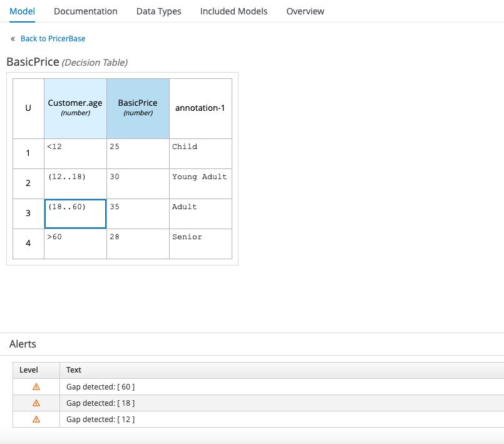504x444 pixels.
Task: Click the price cell with 28
Action: tap(138, 244)
